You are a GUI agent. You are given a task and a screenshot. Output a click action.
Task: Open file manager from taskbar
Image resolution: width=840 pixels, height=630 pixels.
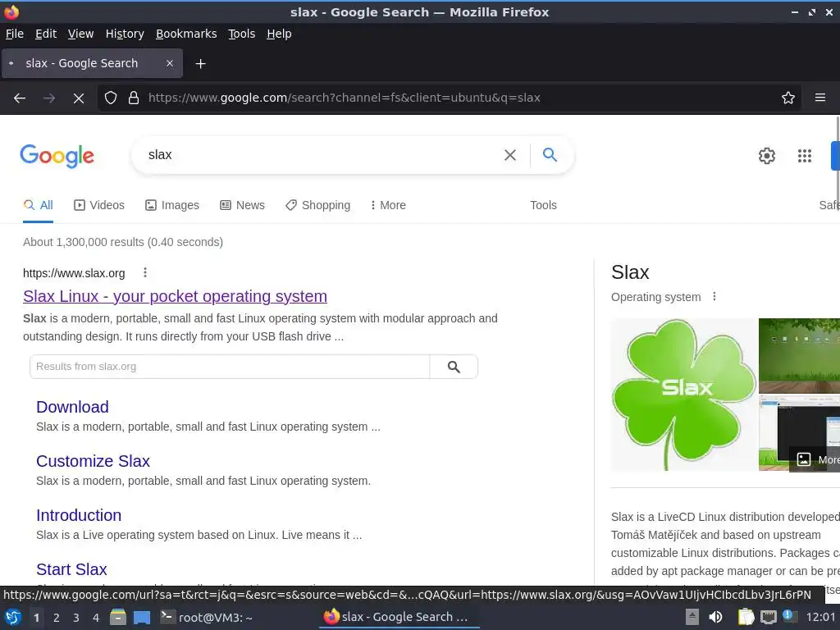coord(118,617)
